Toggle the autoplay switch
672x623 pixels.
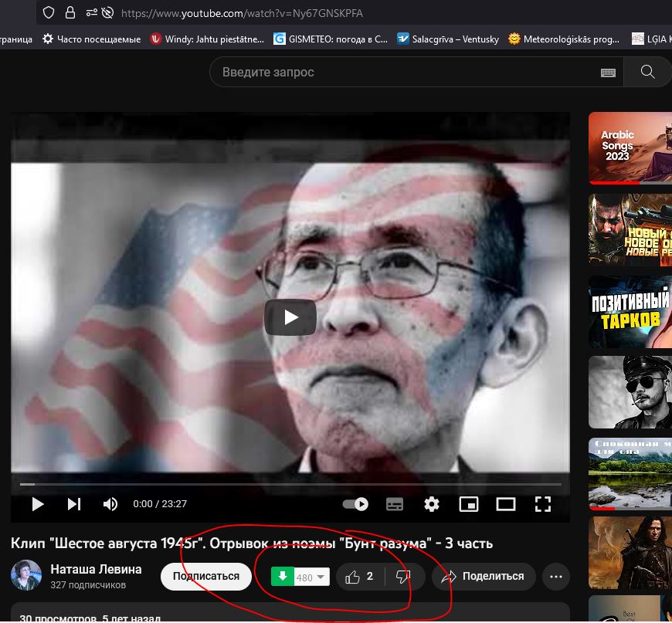[355, 504]
